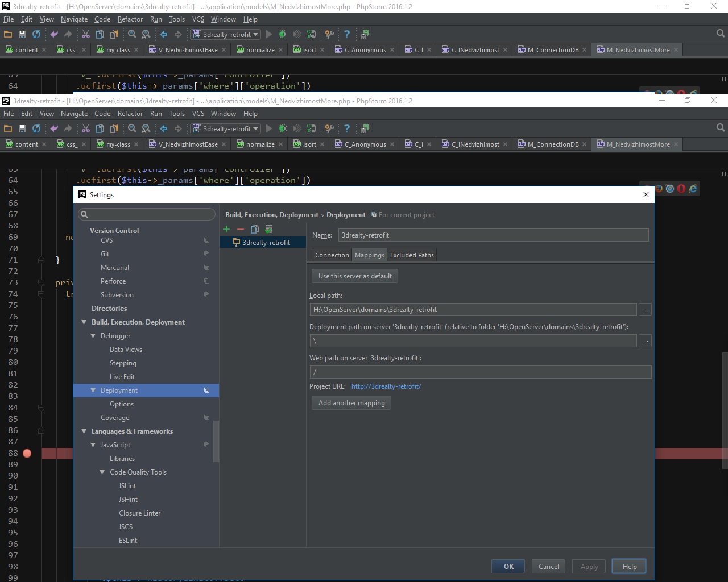The width and height of the screenshot is (728, 582).
Task: Collapse the Build, Execution, Deployment section
Action: [x=84, y=322]
